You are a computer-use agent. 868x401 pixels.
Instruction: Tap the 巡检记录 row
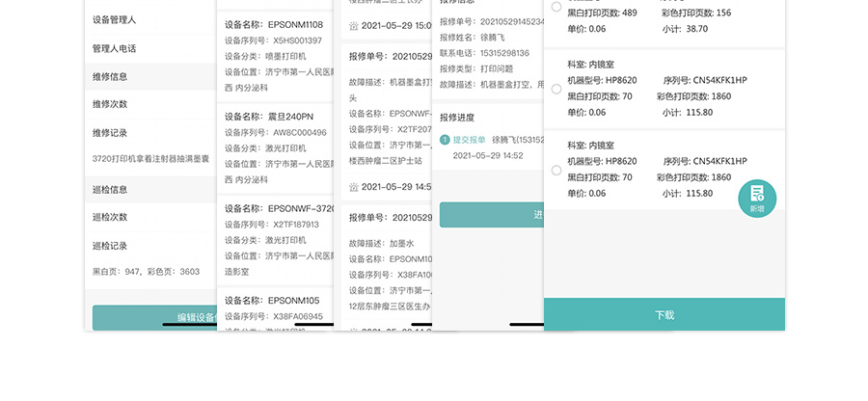point(149,246)
